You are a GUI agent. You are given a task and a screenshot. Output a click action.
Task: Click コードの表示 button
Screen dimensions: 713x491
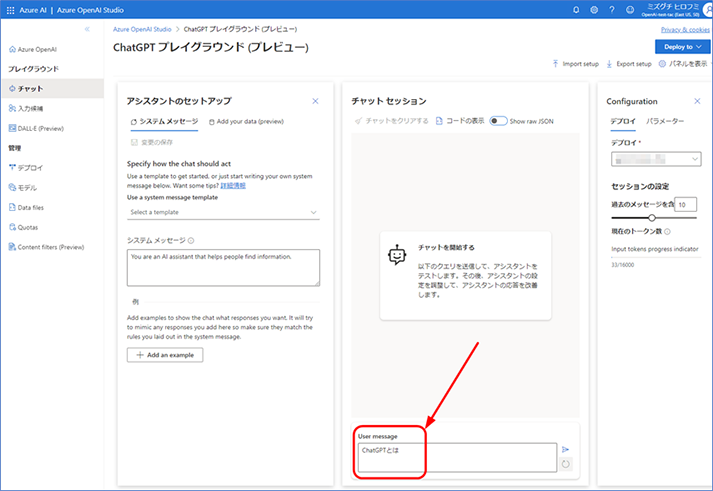click(460, 121)
